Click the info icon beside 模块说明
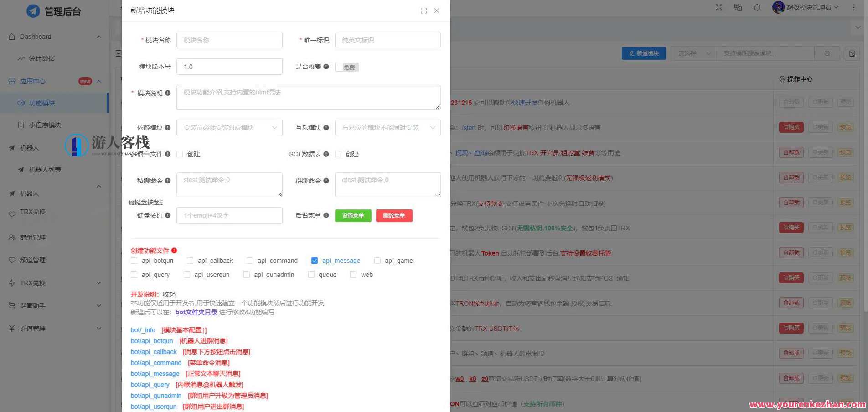The height and width of the screenshot is (412, 868). point(168,93)
